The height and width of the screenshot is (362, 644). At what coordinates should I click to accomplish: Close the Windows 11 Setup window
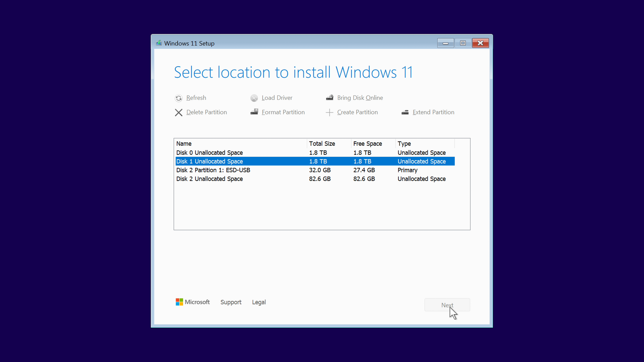click(480, 43)
